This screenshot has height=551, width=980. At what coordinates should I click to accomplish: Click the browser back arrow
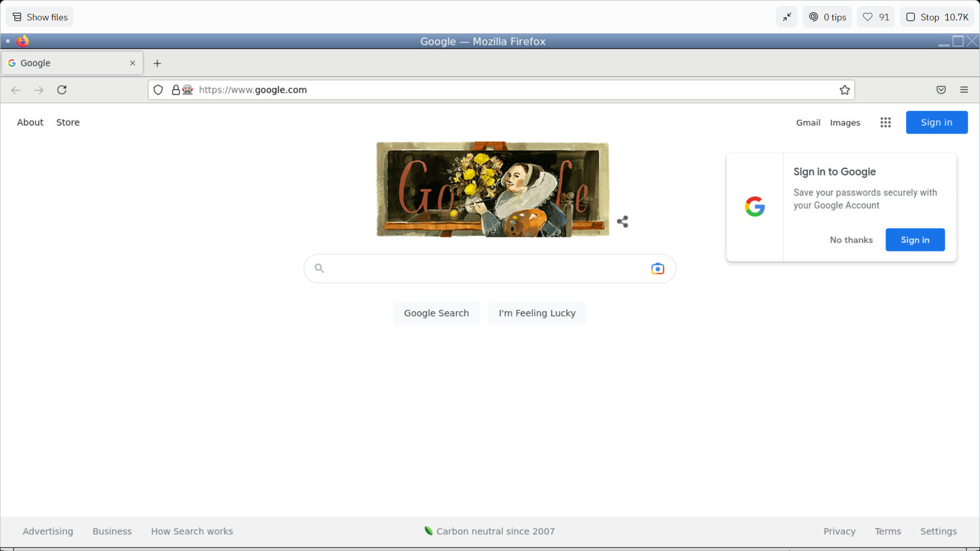click(x=16, y=90)
